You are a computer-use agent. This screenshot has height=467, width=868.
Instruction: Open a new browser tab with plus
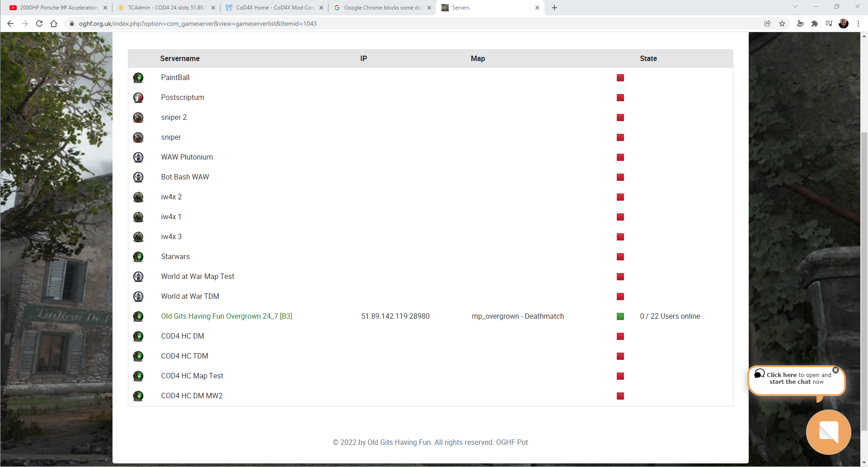click(554, 8)
